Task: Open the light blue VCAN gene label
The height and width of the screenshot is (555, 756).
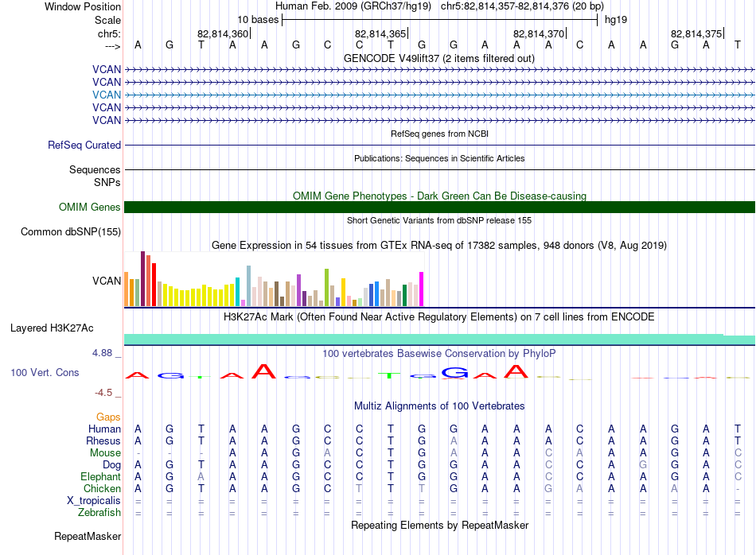Action: pyautogui.click(x=107, y=95)
